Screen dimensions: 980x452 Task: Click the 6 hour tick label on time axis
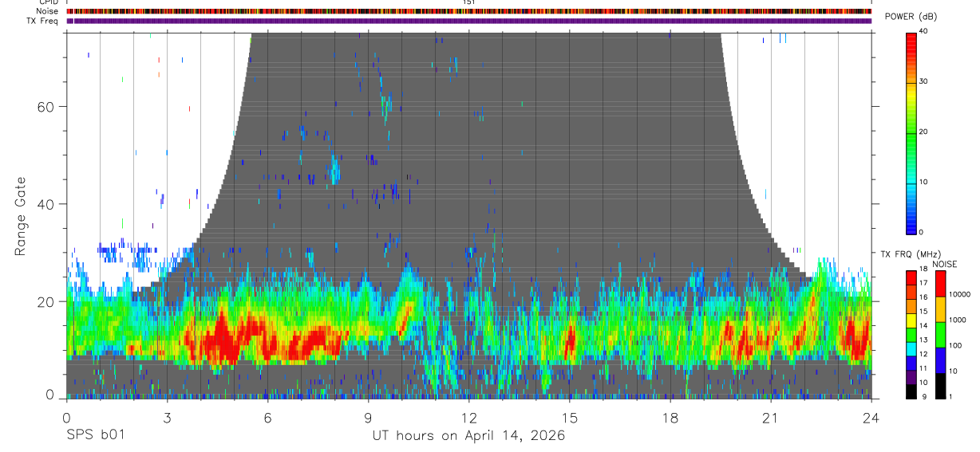point(267,418)
